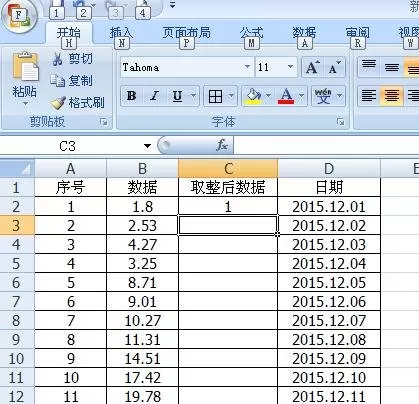Open clipboard group dialog launcher

point(104,122)
